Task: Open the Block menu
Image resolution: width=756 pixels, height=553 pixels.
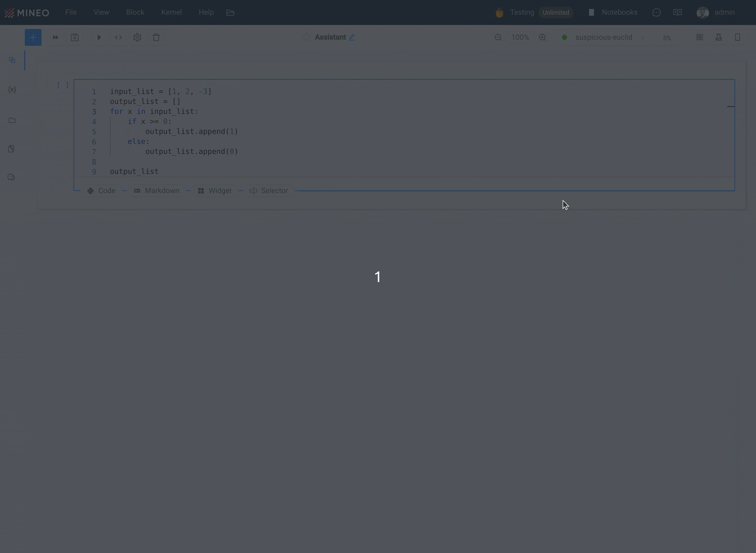Action: pos(135,12)
